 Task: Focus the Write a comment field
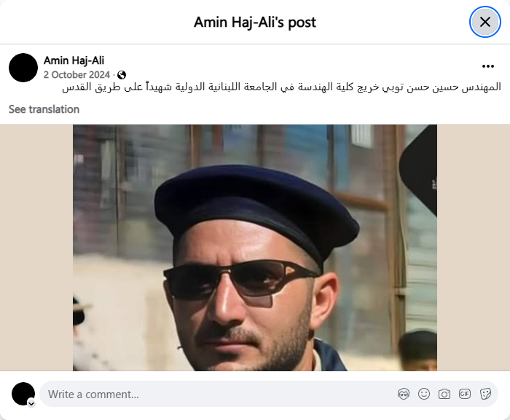click(x=269, y=394)
